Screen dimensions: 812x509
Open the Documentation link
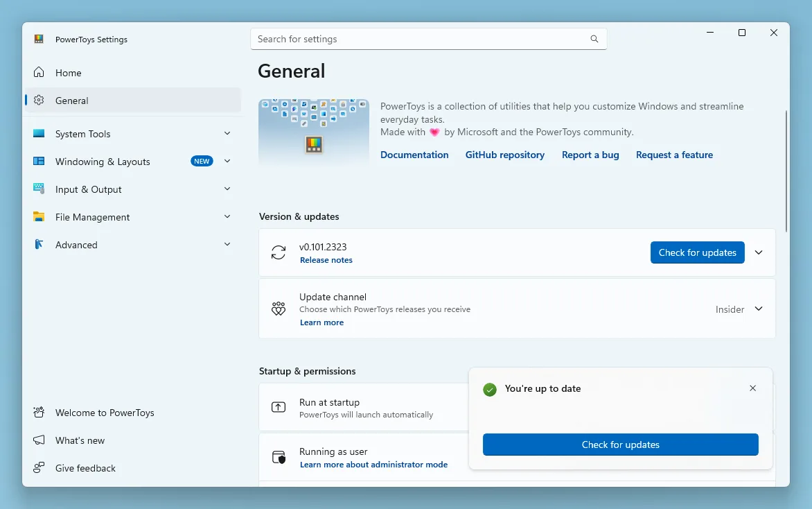tap(414, 155)
